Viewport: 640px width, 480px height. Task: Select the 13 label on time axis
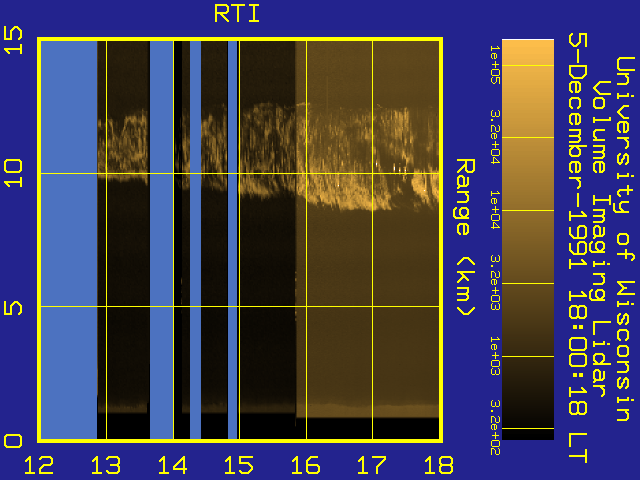click(106, 465)
